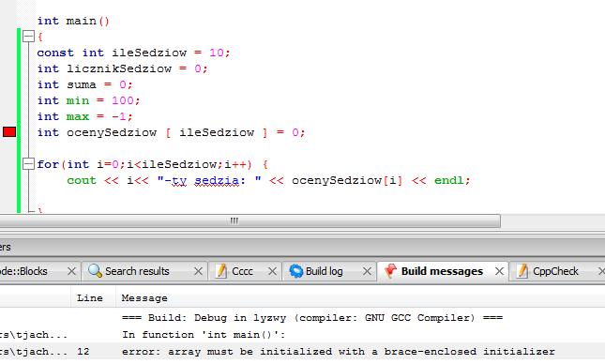The image size is (605, 364).
Task: Click the Cccc pencil icon
Action: coord(221,271)
